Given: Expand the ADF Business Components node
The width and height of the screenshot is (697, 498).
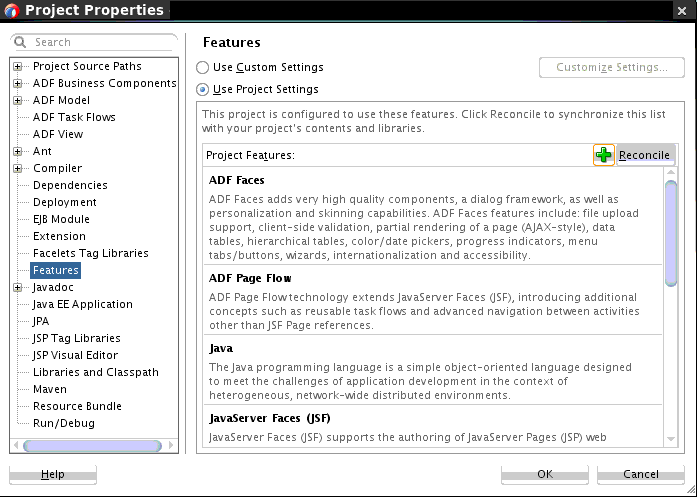Looking at the screenshot, I should (x=17, y=84).
